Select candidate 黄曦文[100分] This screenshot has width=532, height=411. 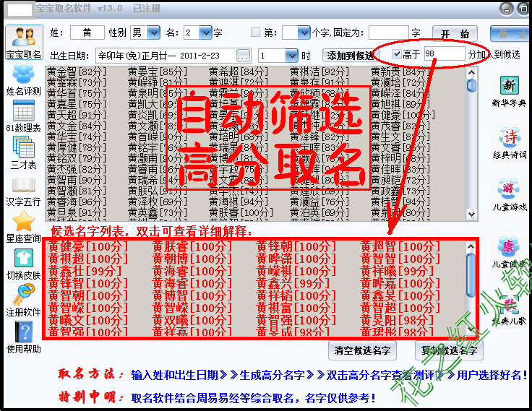88,319
